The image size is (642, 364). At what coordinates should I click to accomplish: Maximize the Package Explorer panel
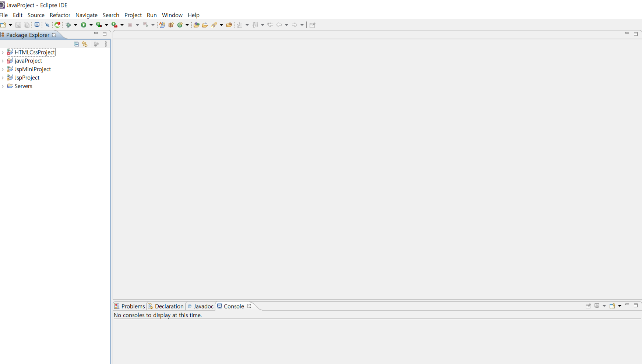[x=105, y=34]
